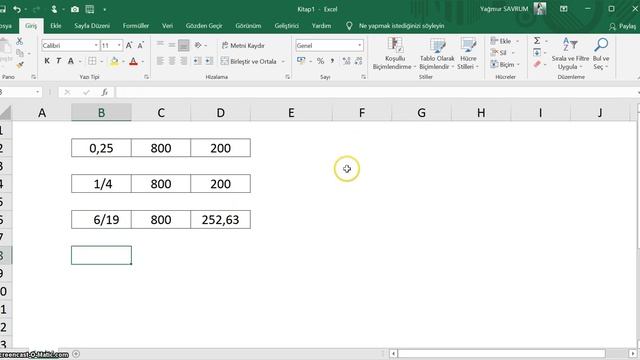
Task: Toggle align text right
Action: click(184, 61)
